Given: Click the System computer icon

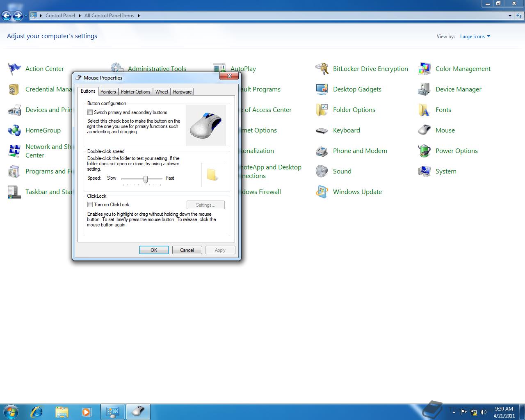Looking at the screenshot, I should point(425,171).
